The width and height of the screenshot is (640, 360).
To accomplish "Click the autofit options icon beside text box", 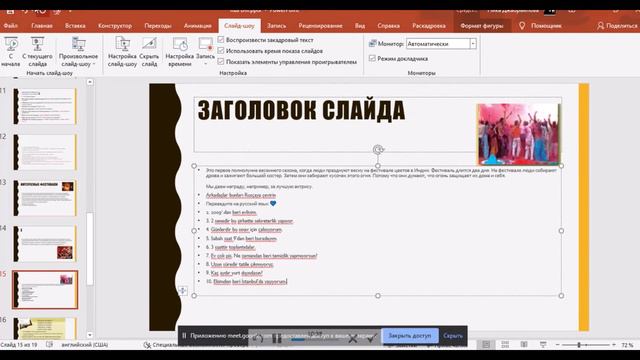I will click(x=182, y=290).
